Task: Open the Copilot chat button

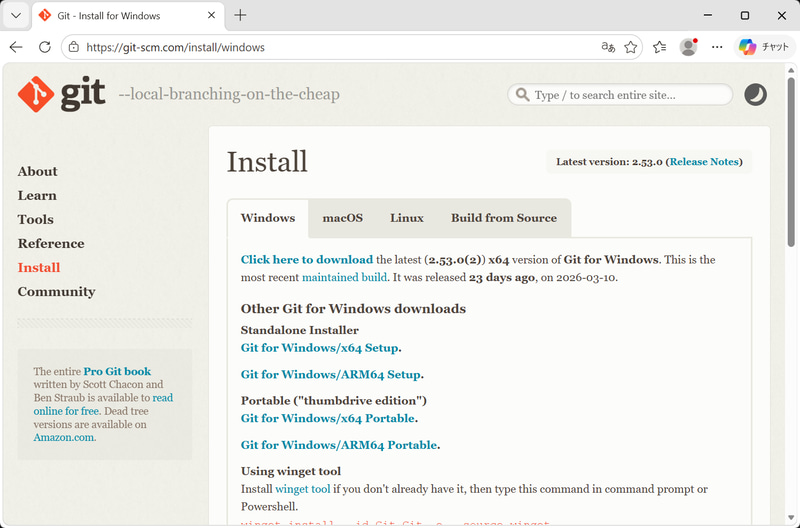Action: click(x=764, y=47)
